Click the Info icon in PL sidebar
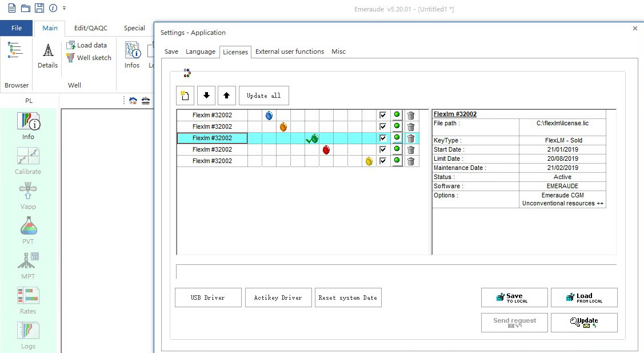 click(28, 122)
